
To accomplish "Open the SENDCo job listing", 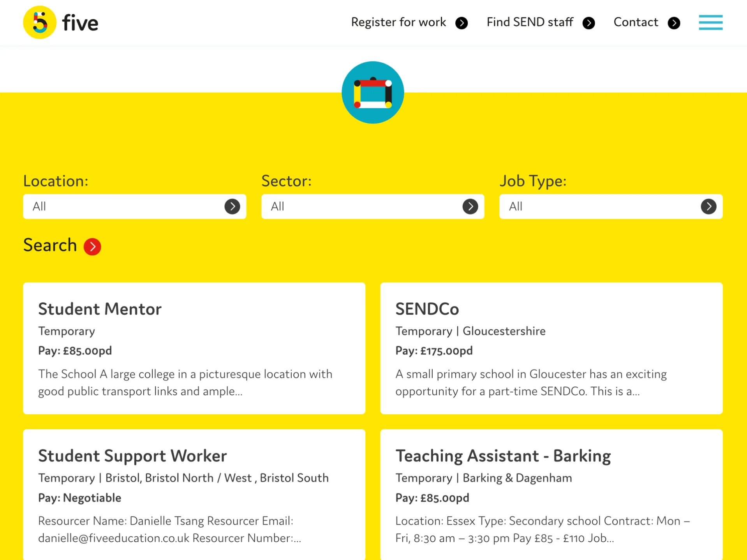I will click(x=427, y=309).
